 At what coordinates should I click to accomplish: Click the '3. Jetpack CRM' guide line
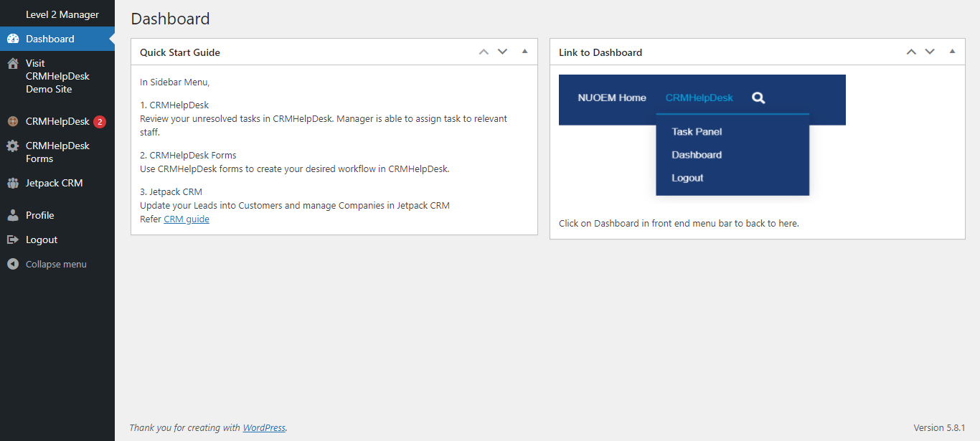click(171, 192)
